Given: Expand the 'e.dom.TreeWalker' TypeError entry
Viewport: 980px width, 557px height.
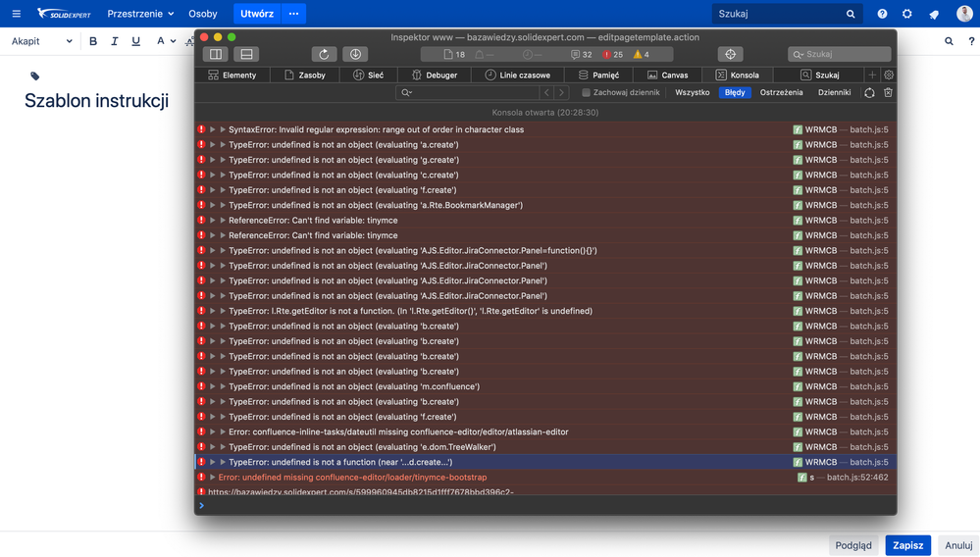Looking at the screenshot, I should 213,447.
